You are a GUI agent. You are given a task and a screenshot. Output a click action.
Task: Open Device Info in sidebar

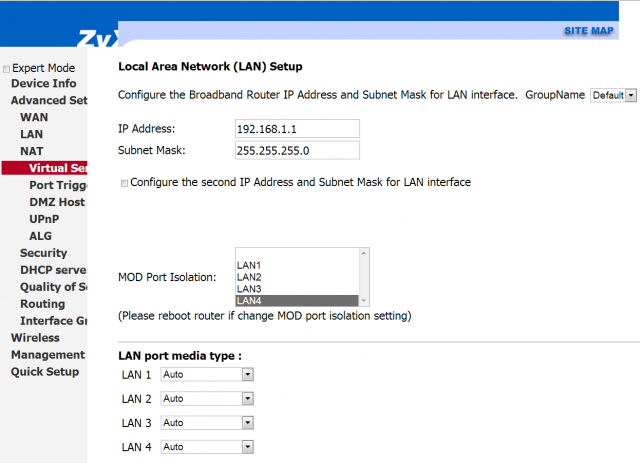point(44,83)
